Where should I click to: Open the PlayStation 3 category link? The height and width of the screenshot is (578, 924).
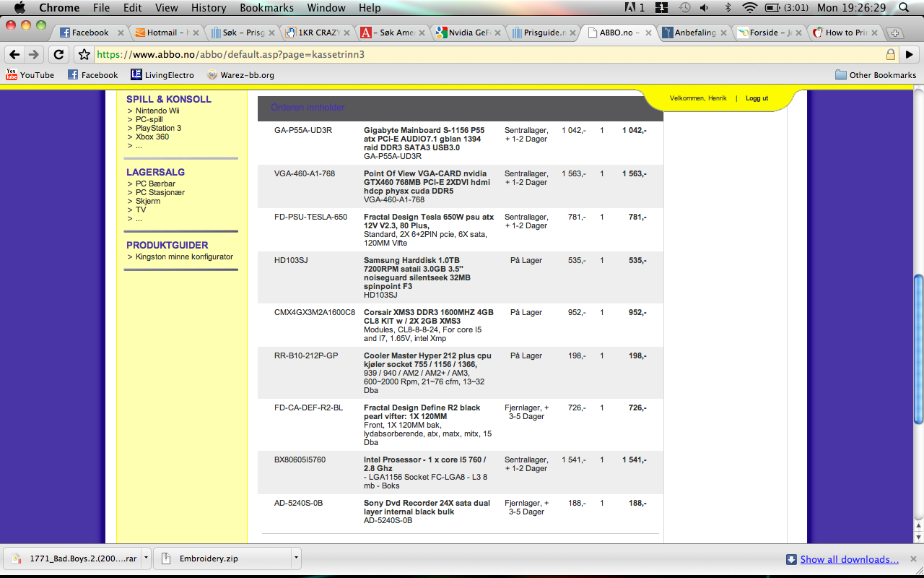click(x=158, y=128)
